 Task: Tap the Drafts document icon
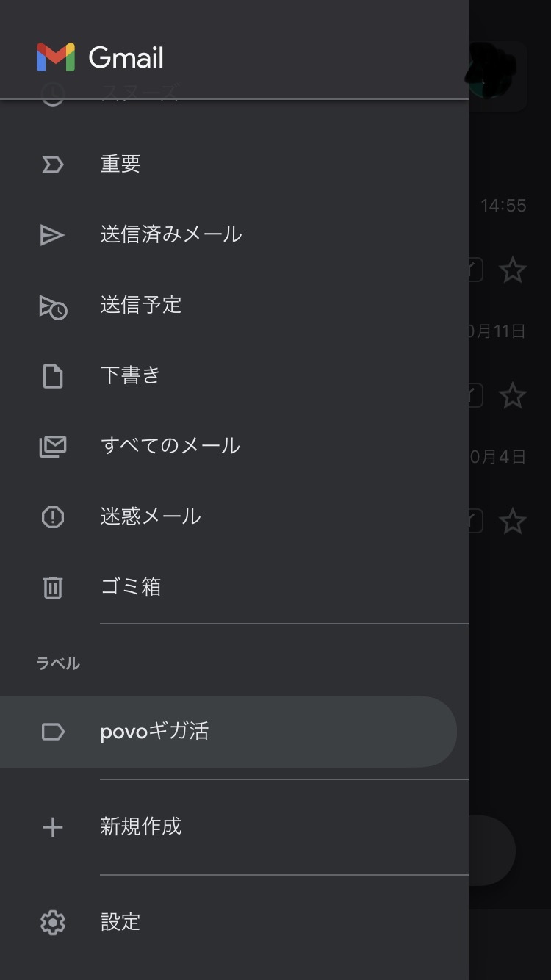coord(52,375)
